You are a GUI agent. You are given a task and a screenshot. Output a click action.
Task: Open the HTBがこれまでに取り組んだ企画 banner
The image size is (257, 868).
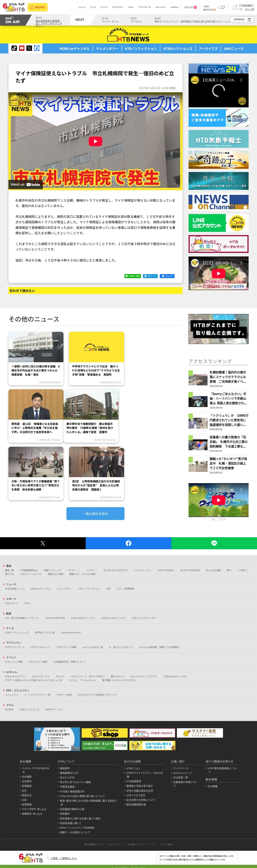(x=219, y=329)
